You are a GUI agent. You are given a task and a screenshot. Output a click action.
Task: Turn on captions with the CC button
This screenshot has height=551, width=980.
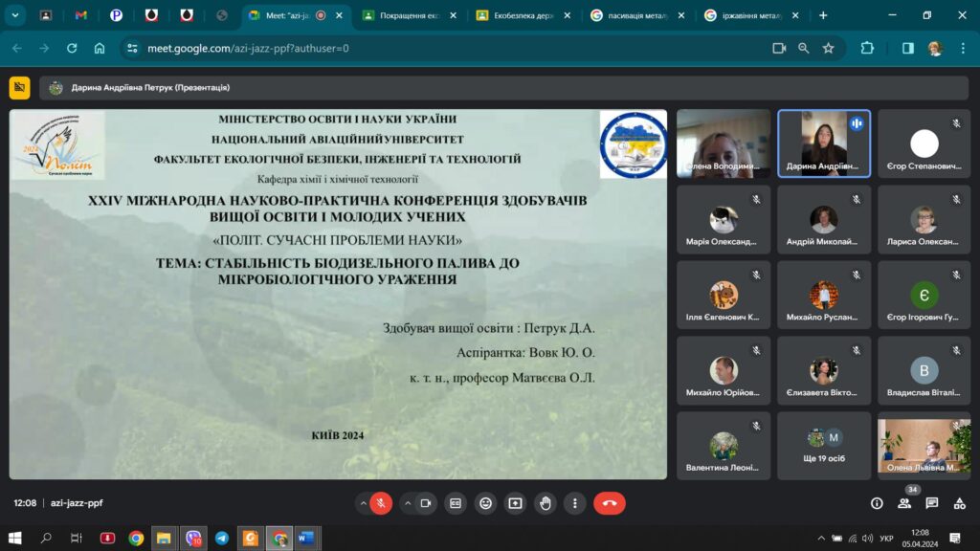pyautogui.click(x=456, y=503)
